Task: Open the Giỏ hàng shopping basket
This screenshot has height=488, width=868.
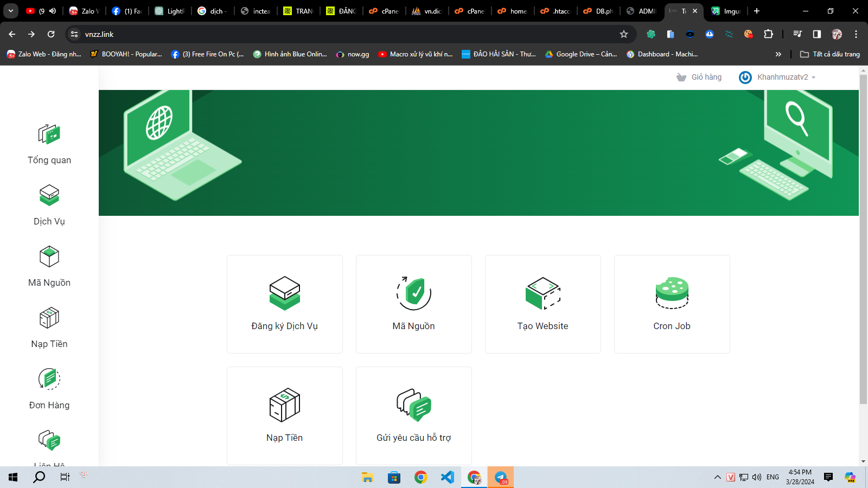Action: pyautogui.click(x=700, y=77)
